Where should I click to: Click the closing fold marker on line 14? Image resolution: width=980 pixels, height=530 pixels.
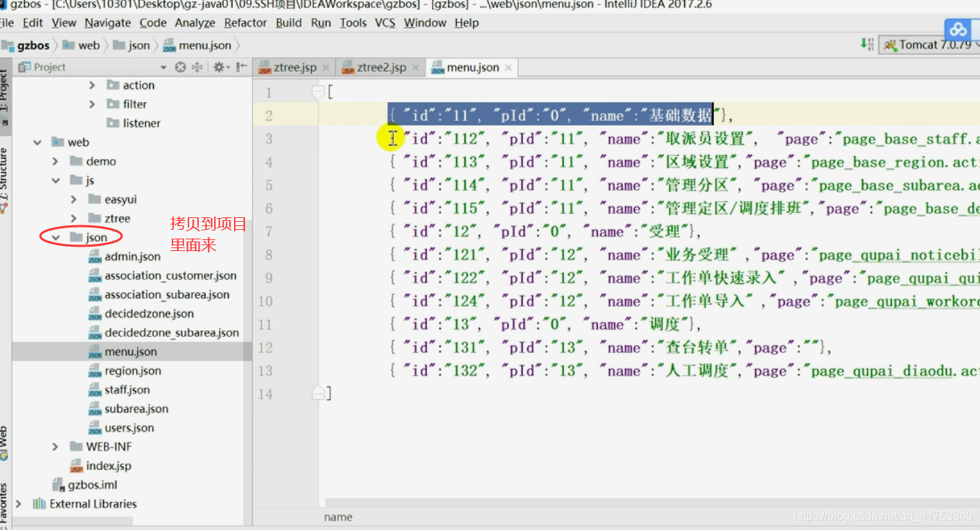point(318,393)
